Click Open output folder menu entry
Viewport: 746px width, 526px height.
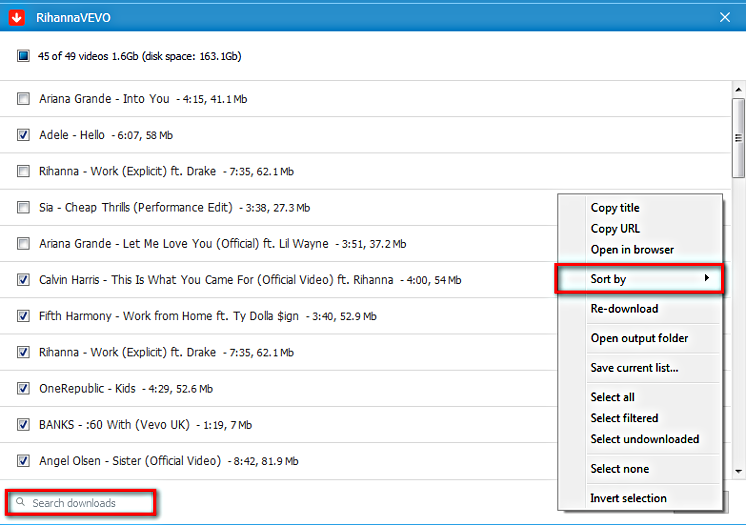[639, 338]
